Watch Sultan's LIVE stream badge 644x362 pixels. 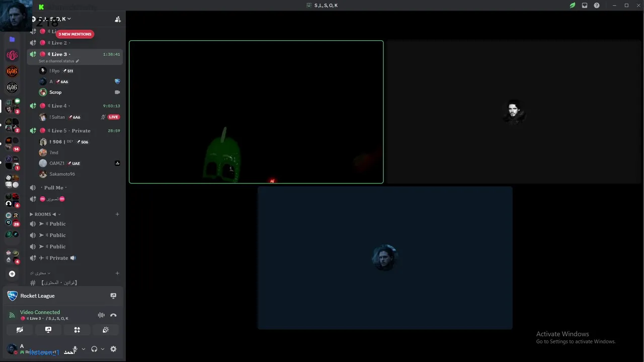114,117
